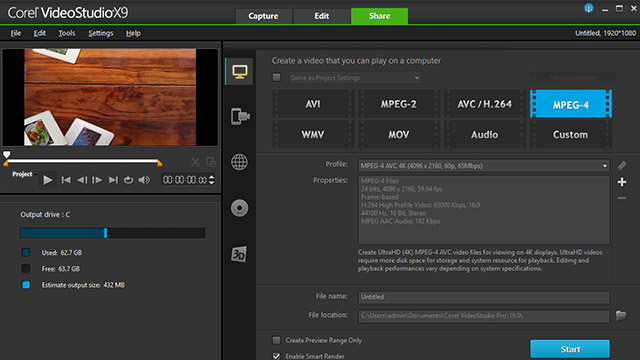Choose the AVI format button
The height and width of the screenshot is (360, 640).
(x=313, y=104)
